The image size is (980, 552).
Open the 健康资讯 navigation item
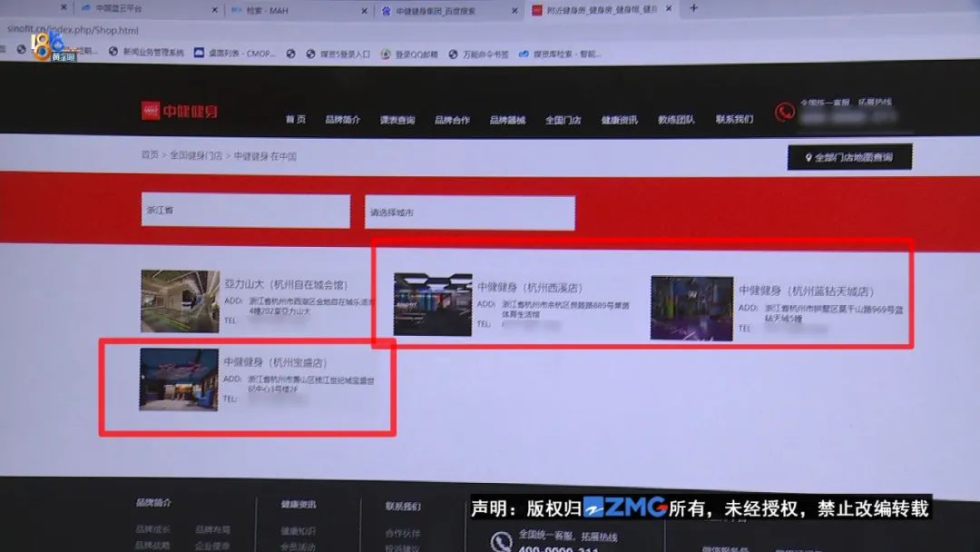[620, 120]
